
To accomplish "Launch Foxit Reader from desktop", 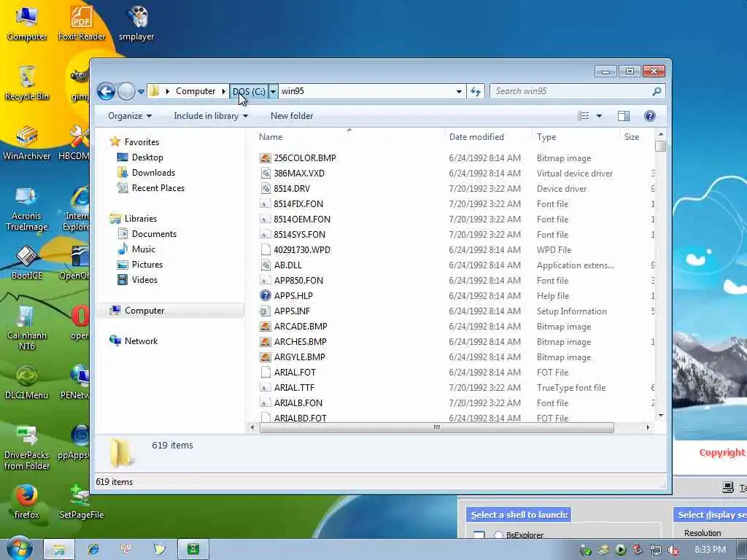I will 82,24.
